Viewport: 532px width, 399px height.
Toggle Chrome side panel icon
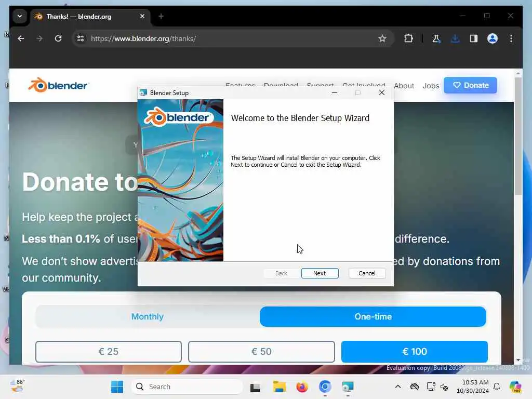[474, 38]
